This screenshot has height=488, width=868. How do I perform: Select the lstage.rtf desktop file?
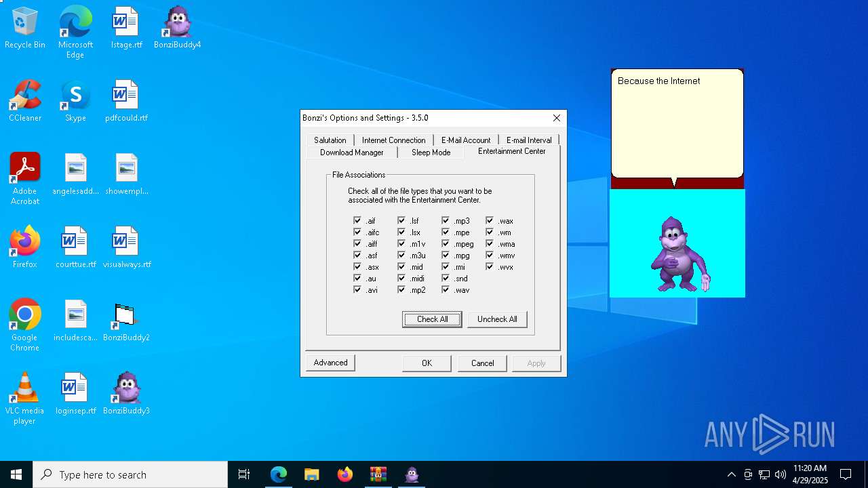[x=126, y=28]
